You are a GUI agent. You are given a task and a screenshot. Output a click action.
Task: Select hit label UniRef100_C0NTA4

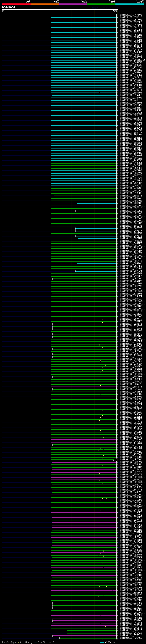click(131, 369)
